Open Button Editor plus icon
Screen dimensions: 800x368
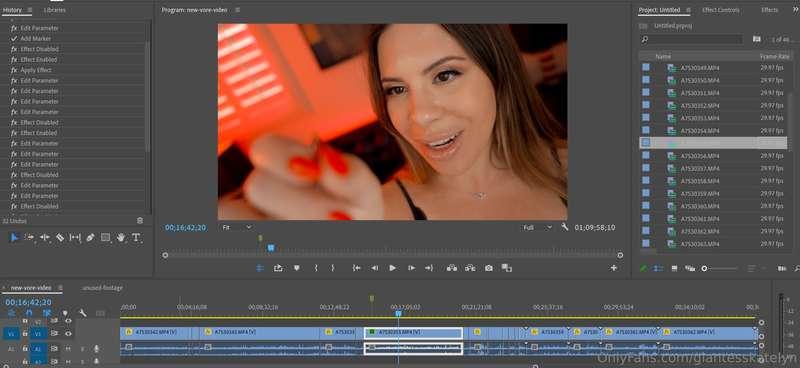pyautogui.click(x=614, y=268)
